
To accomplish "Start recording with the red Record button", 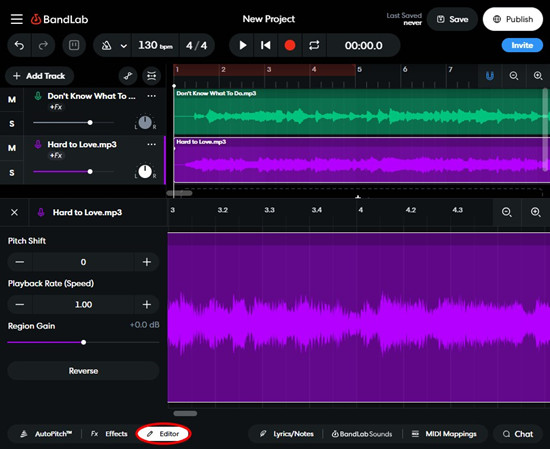I will [290, 45].
